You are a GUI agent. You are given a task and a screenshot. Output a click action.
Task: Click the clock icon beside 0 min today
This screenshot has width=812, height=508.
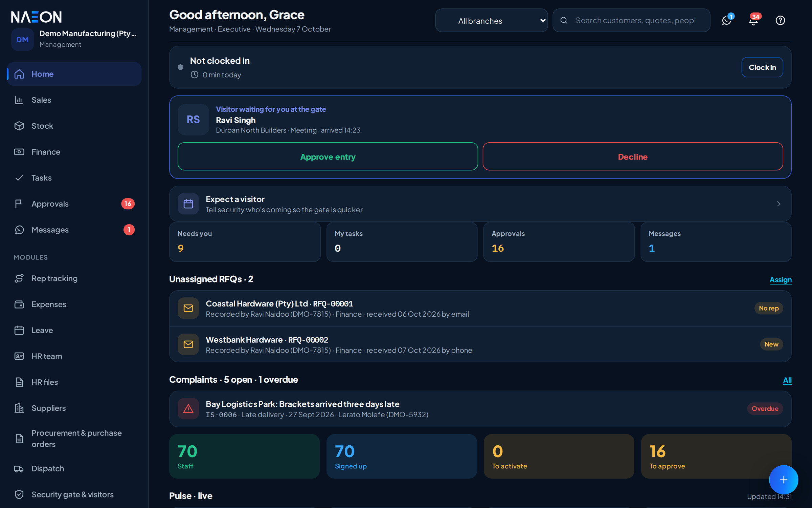click(x=194, y=75)
